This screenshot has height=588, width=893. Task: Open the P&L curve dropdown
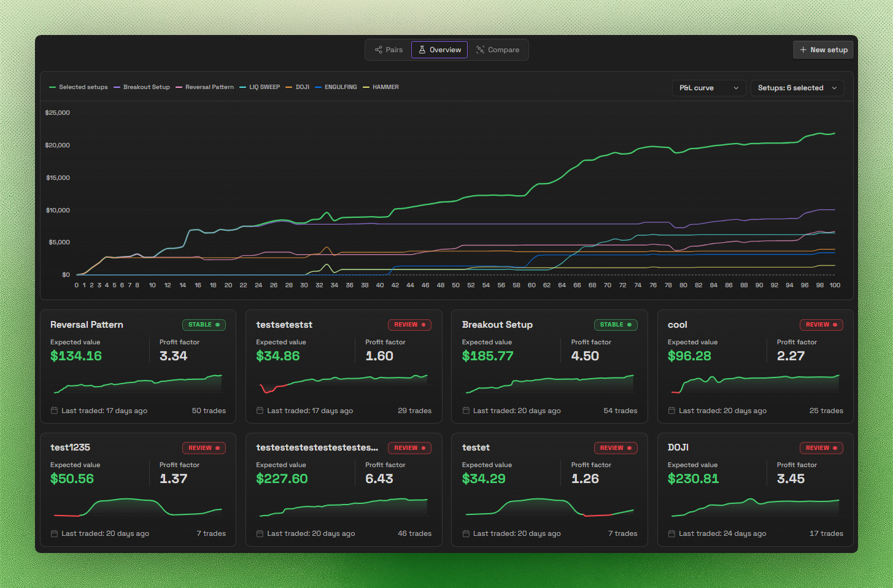[x=709, y=88]
